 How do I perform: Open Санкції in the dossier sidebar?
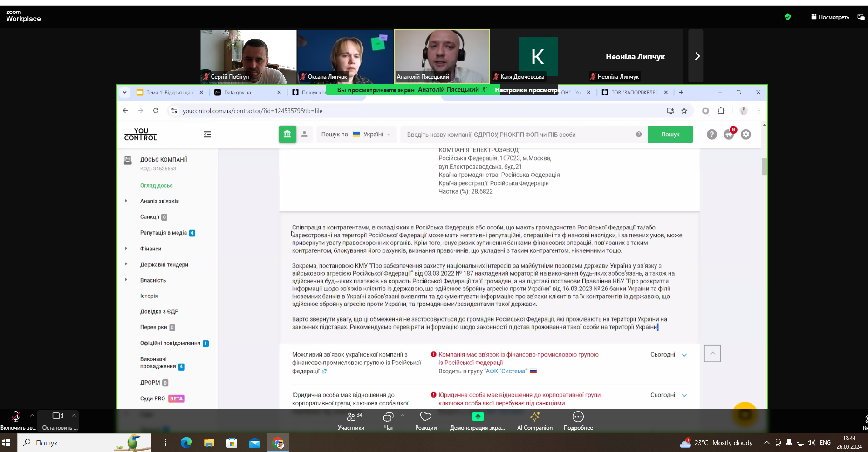point(150,217)
